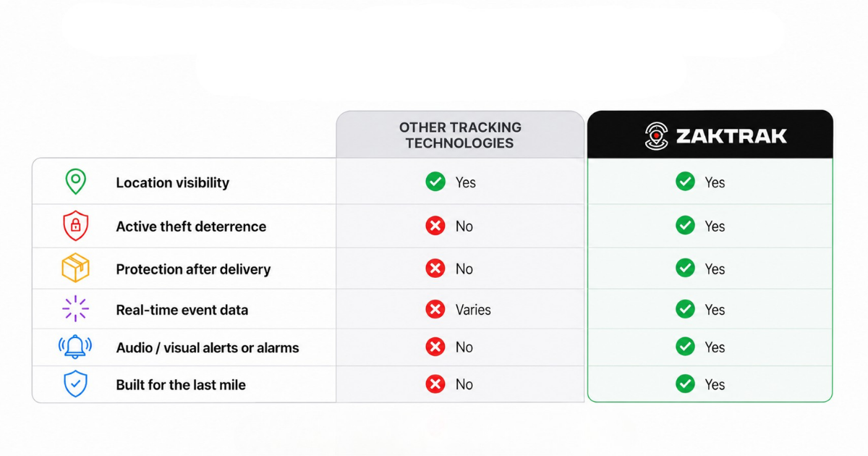Image resolution: width=868 pixels, height=456 pixels.
Task: Click the purple real-time burst icon
Action: point(75,309)
